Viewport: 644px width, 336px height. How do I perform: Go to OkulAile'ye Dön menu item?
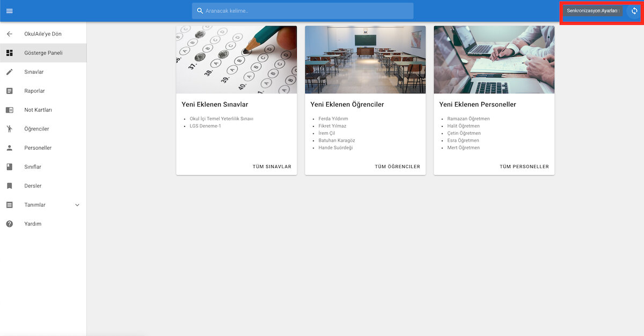pyautogui.click(x=43, y=34)
